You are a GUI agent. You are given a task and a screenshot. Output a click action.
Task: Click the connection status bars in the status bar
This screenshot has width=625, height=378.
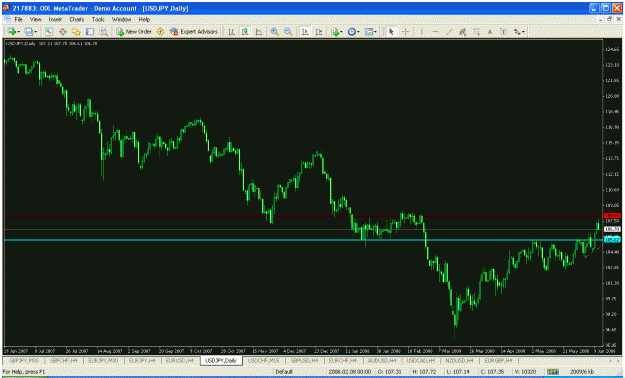(552, 372)
